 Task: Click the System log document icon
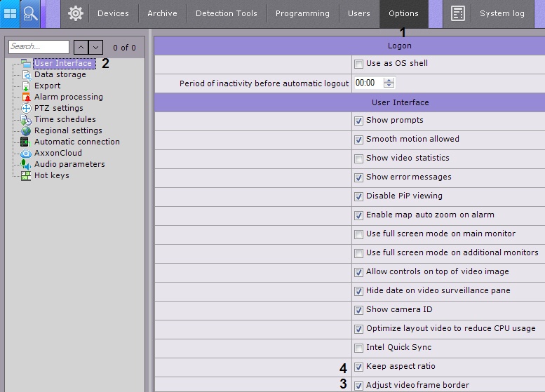458,13
